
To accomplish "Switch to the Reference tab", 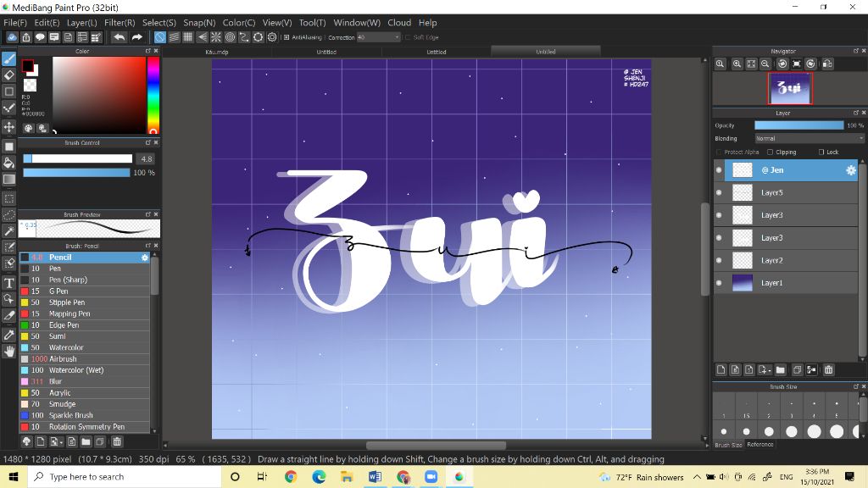I will point(760,444).
